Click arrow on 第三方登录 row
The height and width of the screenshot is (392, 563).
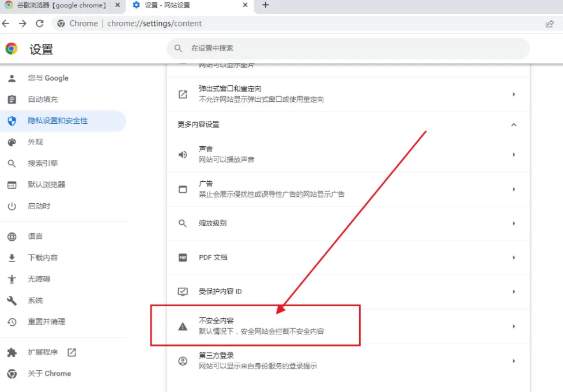[514, 361]
